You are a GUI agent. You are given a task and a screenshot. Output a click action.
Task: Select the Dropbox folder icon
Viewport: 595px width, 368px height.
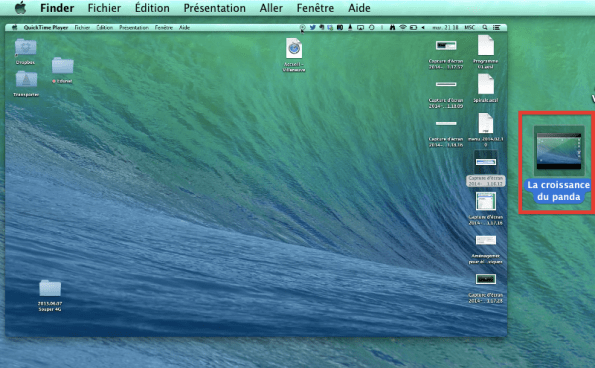[x=25, y=47]
